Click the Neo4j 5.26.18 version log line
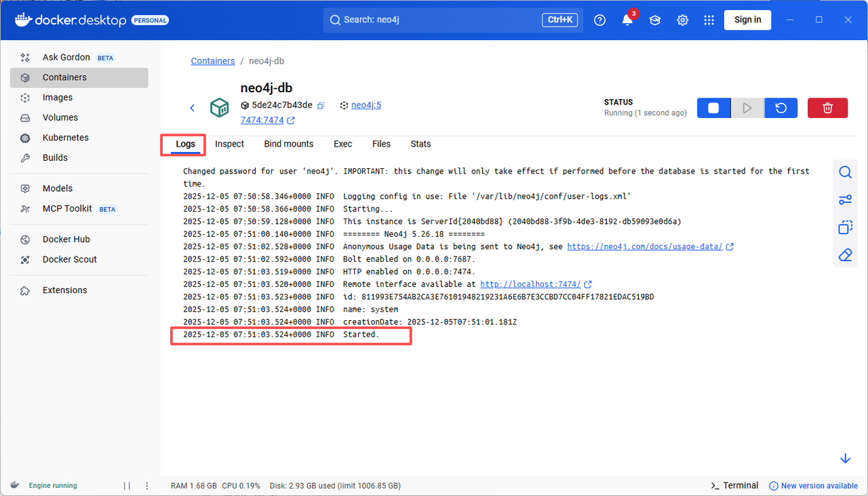 tap(334, 234)
